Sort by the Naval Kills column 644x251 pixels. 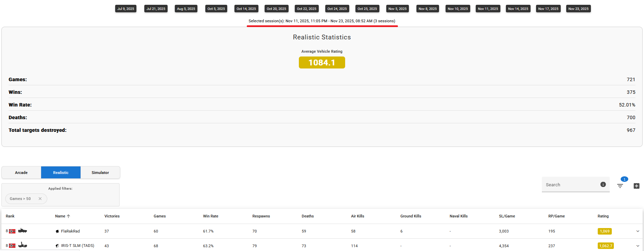[459, 216]
